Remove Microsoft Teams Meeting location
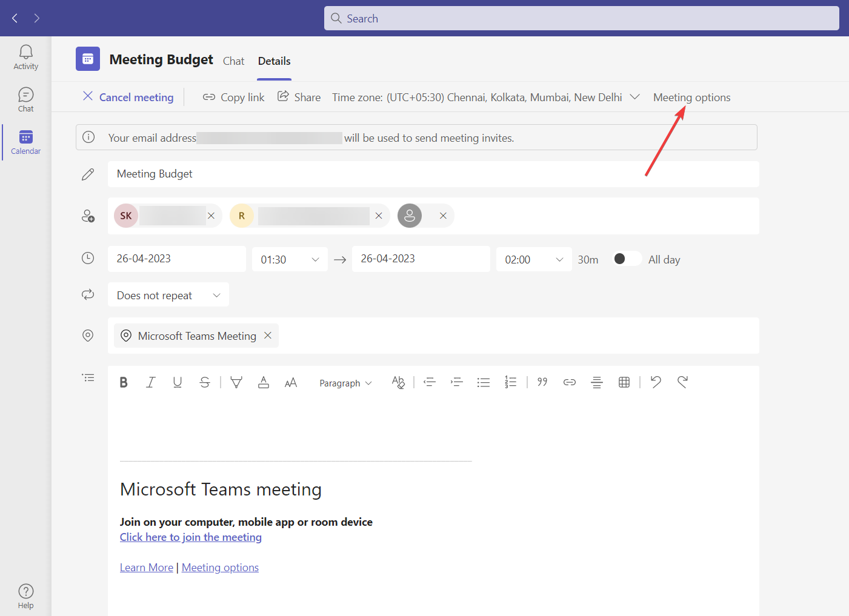This screenshot has width=849, height=616. [268, 336]
